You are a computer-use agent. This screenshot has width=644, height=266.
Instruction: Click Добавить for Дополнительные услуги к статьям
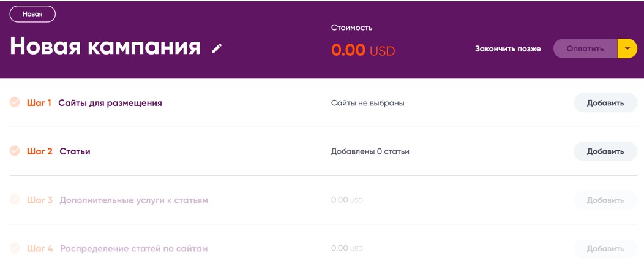(605, 200)
